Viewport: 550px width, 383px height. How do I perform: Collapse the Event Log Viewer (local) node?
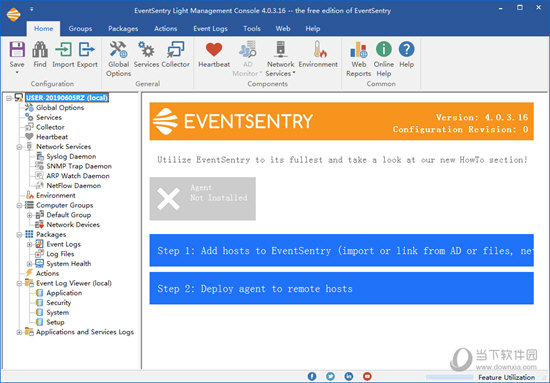tap(19, 283)
